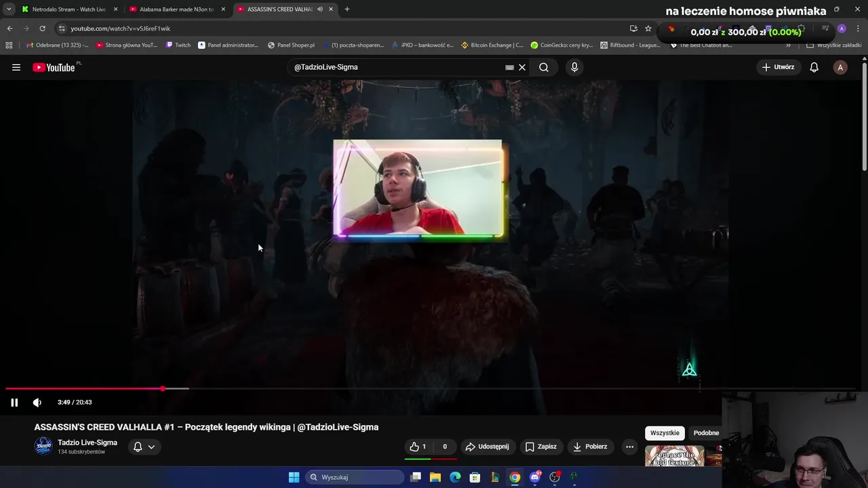Go to the YouTube home logo
868x488 pixels.
pos(54,67)
